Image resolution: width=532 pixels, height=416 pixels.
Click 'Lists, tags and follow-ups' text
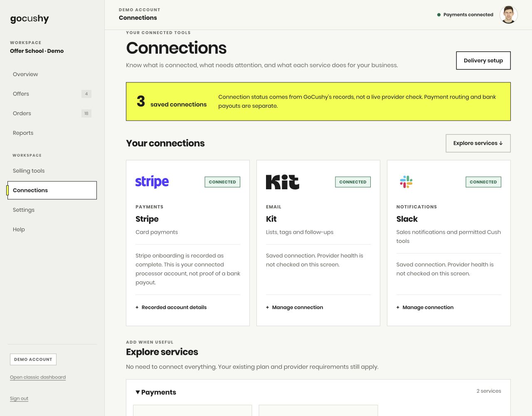(300, 232)
